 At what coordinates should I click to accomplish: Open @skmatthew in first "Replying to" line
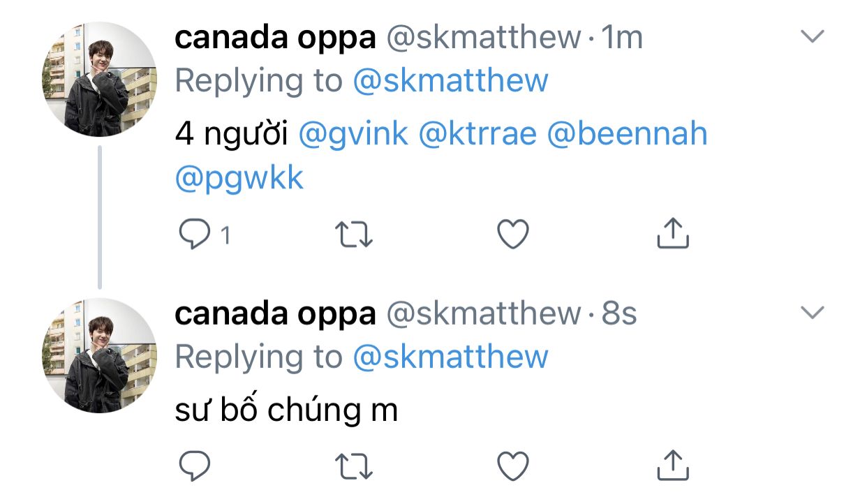click(x=450, y=81)
